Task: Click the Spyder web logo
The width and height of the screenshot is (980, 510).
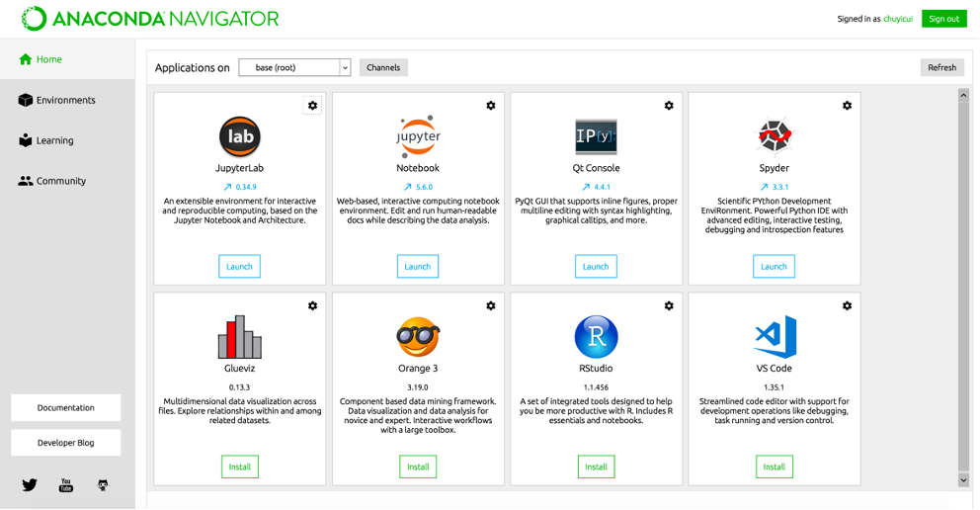Action: 775,135
